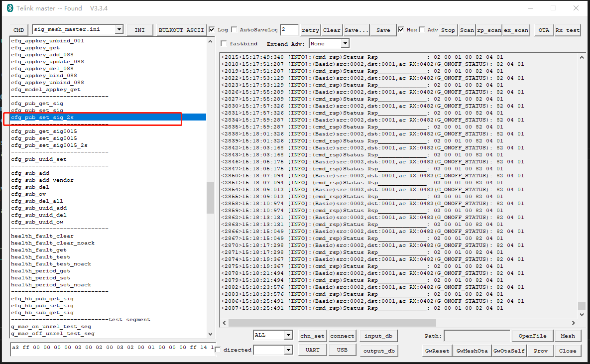The height and width of the screenshot is (364, 590).
Task: Start a device Scan
Action: click(467, 30)
